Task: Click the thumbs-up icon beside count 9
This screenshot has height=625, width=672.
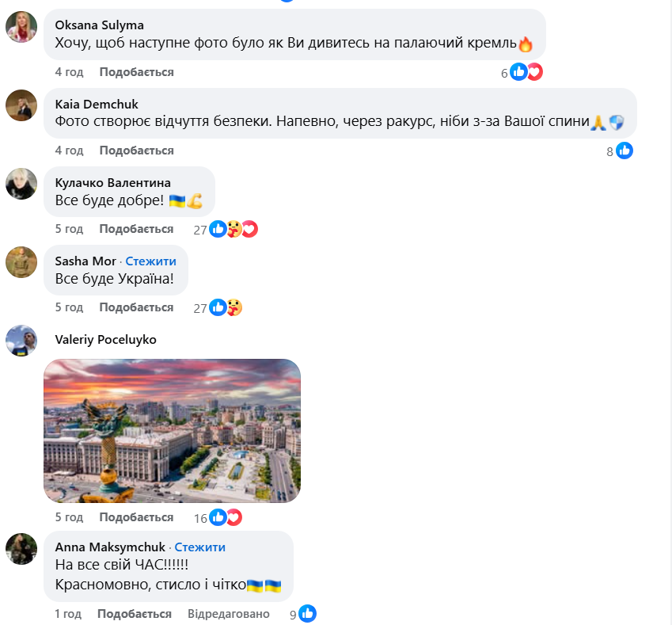Action: (306, 613)
